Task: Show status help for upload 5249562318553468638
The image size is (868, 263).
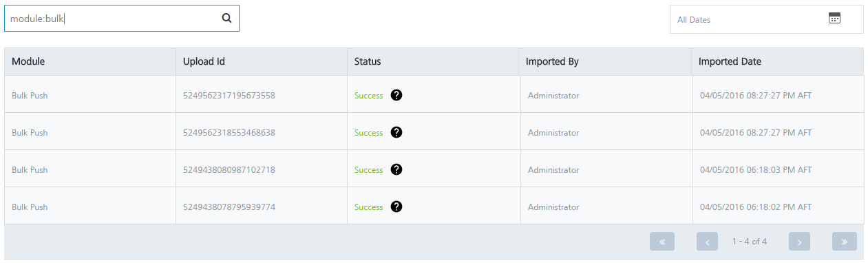Action: click(x=396, y=132)
